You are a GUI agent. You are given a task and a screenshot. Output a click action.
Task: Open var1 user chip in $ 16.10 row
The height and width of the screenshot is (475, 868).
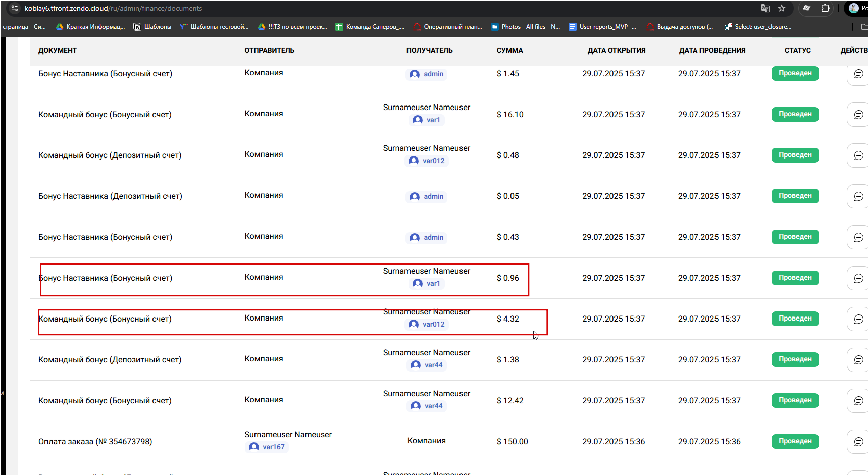pos(427,120)
